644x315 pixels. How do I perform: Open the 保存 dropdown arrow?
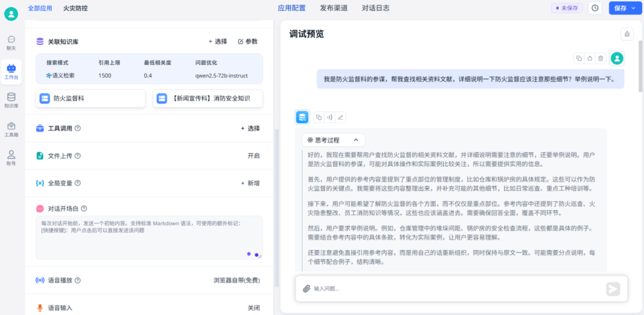(x=633, y=8)
